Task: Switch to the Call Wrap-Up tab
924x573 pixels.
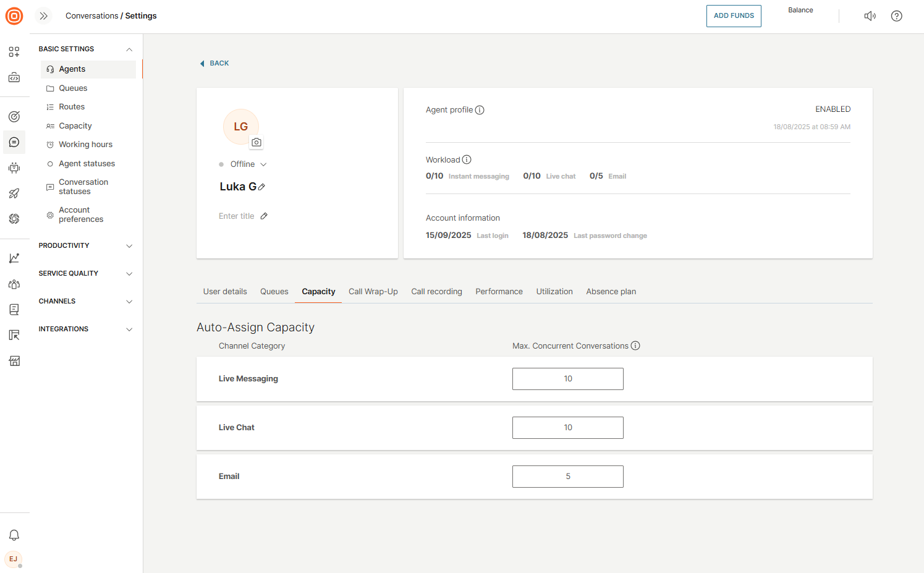Action: point(373,292)
